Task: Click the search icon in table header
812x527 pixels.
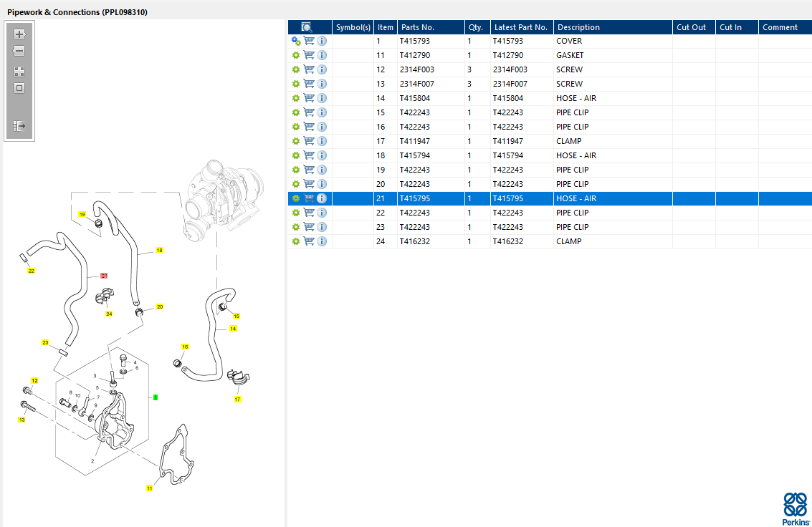Action: click(307, 27)
